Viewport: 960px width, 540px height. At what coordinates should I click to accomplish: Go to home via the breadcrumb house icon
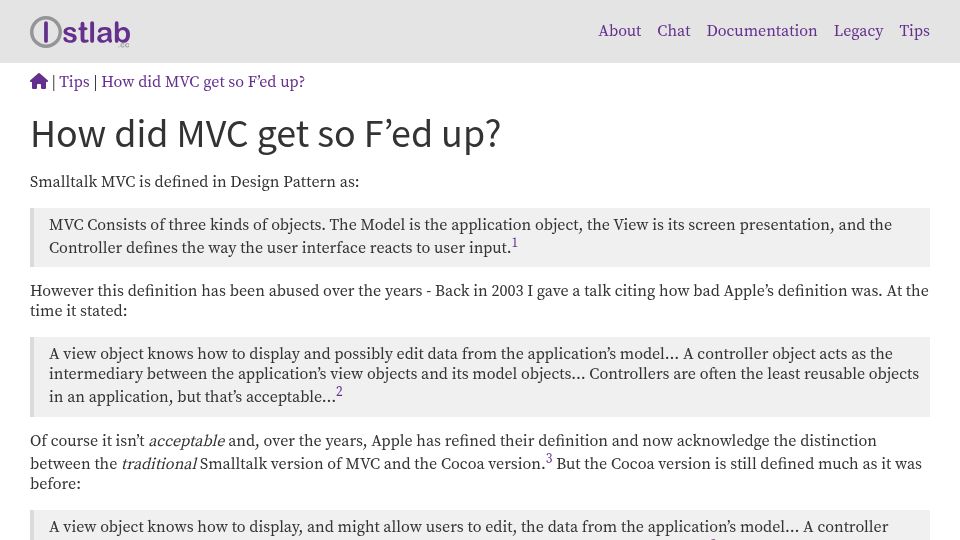(x=39, y=81)
